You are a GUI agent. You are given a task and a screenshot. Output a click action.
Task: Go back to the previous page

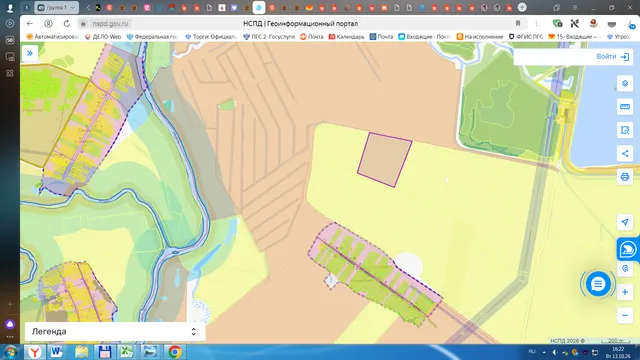[x=29, y=24]
